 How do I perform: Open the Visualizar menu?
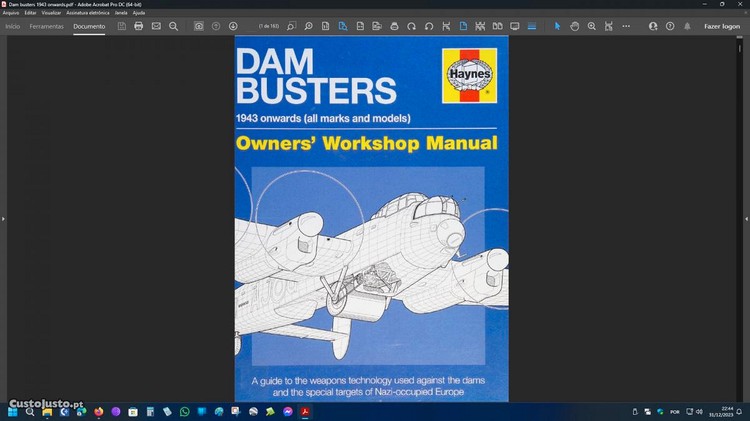click(51, 12)
